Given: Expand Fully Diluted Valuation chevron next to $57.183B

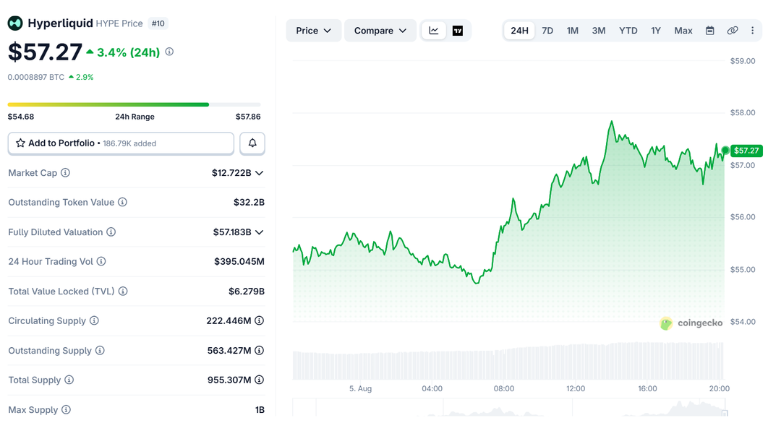Looking at the screenshot, I should click(x=259, y=232).
